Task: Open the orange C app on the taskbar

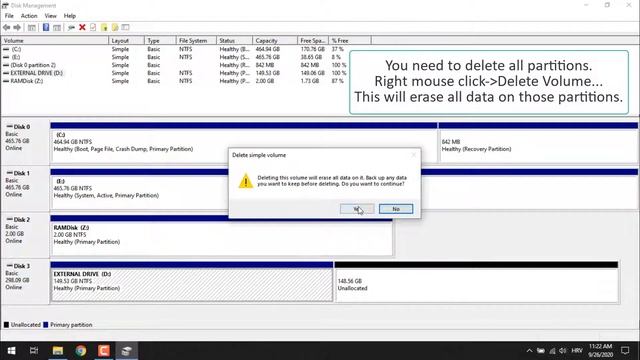Action: 104,351
